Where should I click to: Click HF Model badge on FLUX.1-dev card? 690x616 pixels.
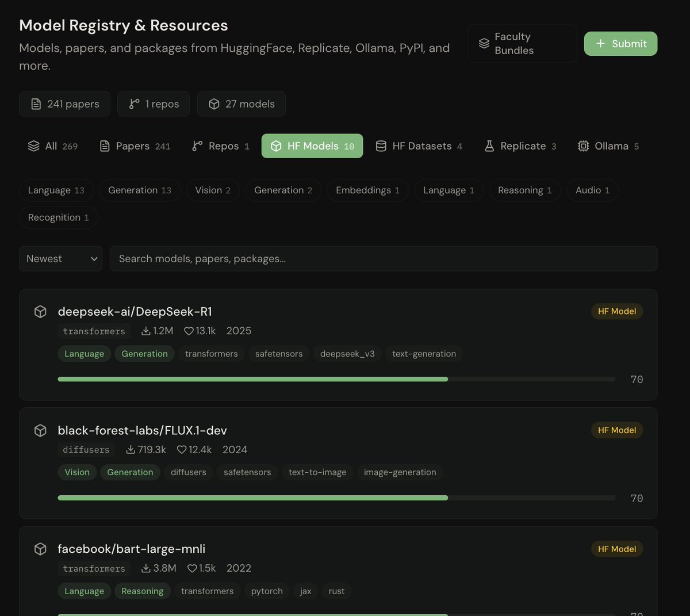click(617, 430)
